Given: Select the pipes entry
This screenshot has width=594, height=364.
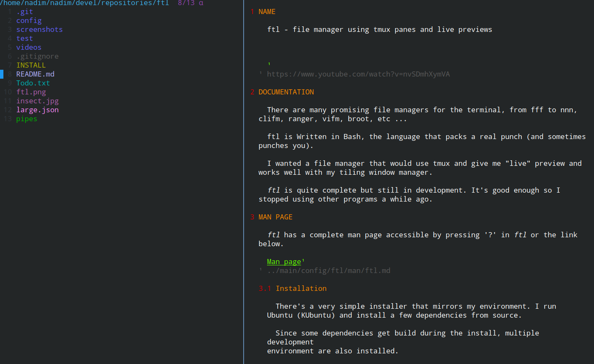Looking at the screenshot, I should pos(27,119).
